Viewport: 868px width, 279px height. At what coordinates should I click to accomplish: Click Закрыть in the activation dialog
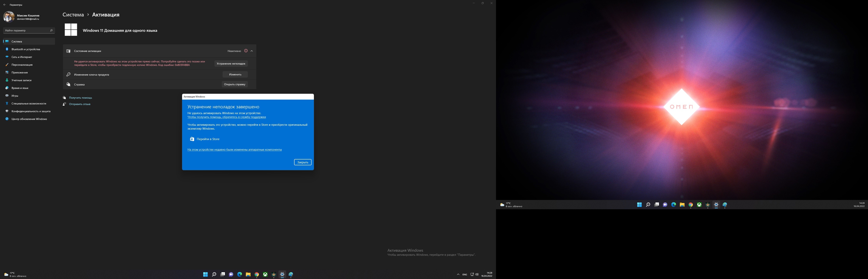303,162
